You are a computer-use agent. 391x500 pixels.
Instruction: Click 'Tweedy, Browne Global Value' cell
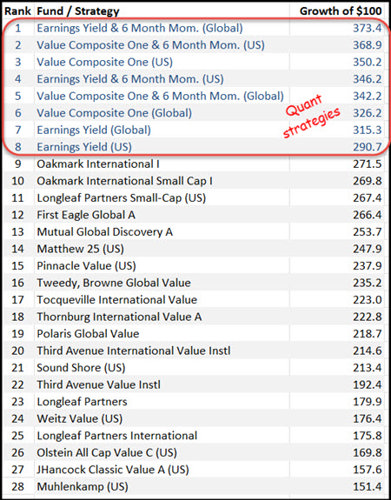pos(114,283)
